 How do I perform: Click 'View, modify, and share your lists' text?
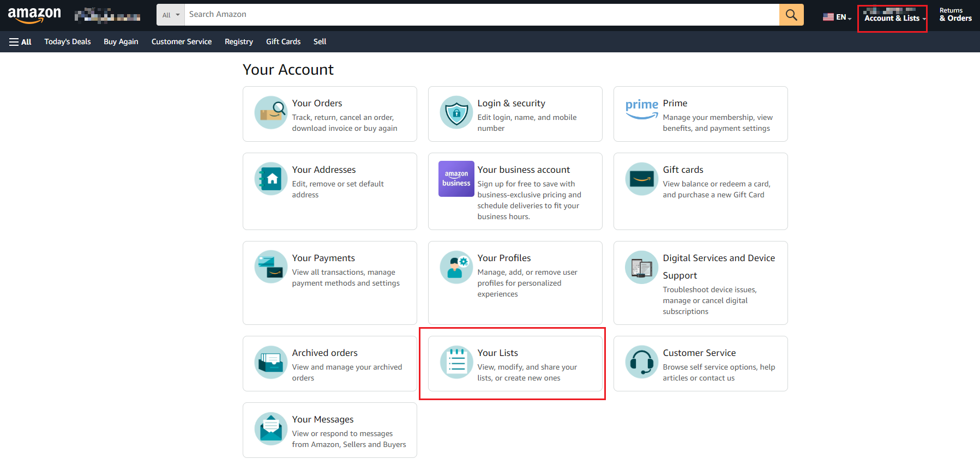click(527, 372)
